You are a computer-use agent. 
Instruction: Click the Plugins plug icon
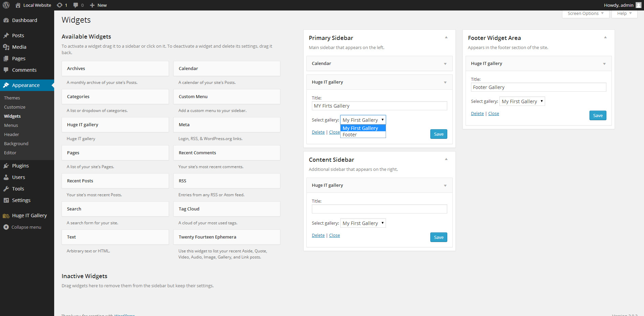(x=6, y=166)
